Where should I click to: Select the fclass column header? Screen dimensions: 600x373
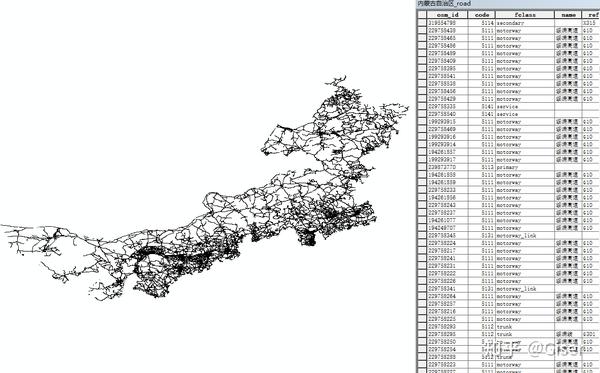coord(525,15)
